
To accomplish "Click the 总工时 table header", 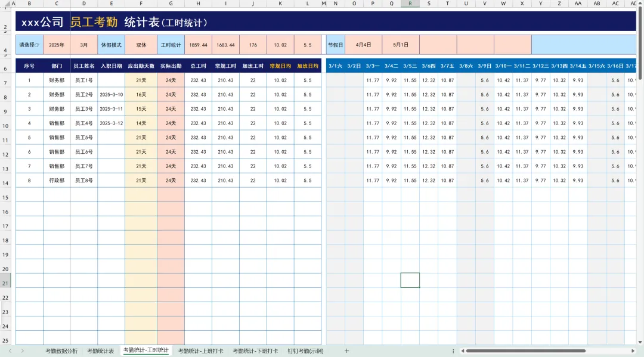I will (199, 66).
